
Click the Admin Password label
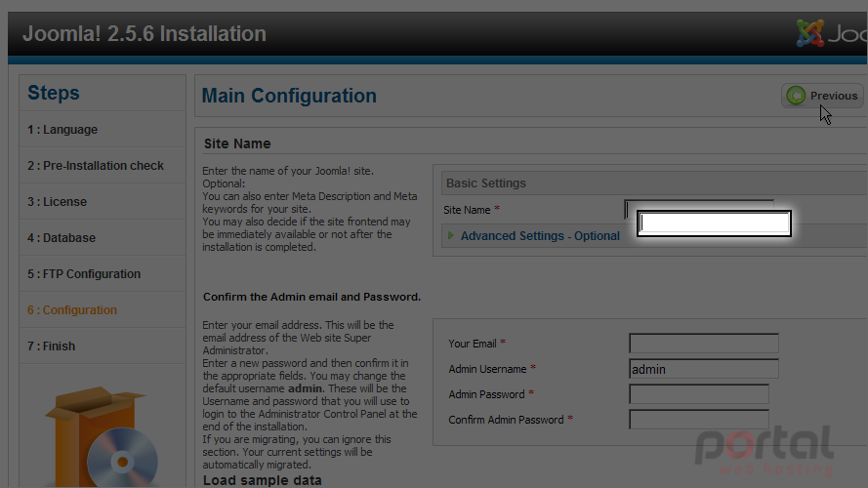486,394
